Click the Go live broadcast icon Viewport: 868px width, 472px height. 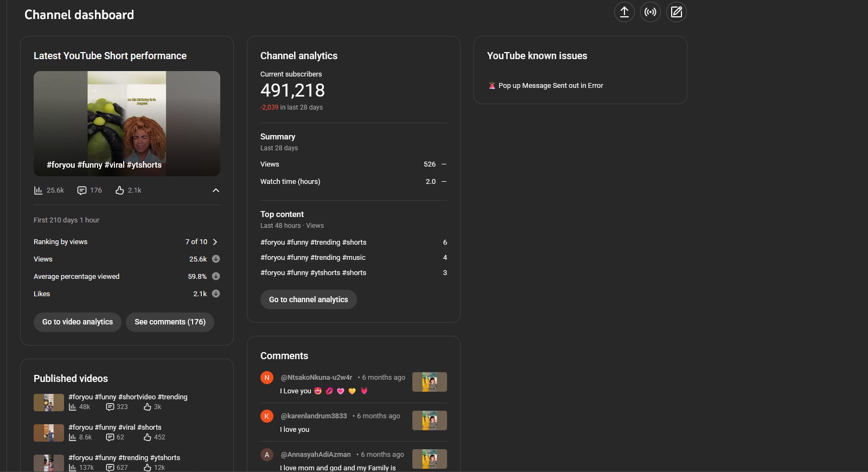click(x=650, y=12)
